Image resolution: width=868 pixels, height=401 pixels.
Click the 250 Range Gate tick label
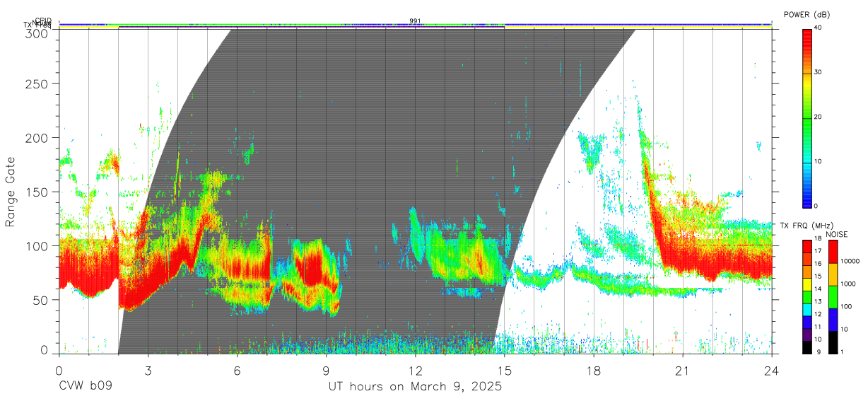click(x=37, y=84)
